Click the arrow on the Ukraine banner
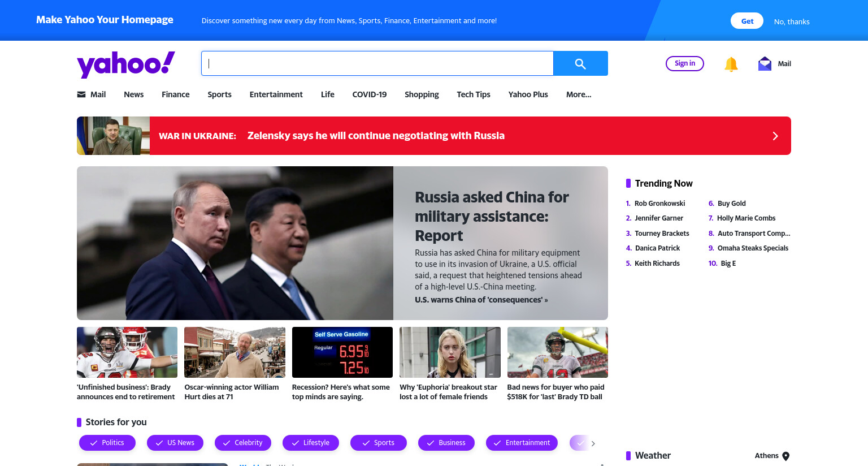868x466 pixels. pyautogui.click(x=775, y=136)
